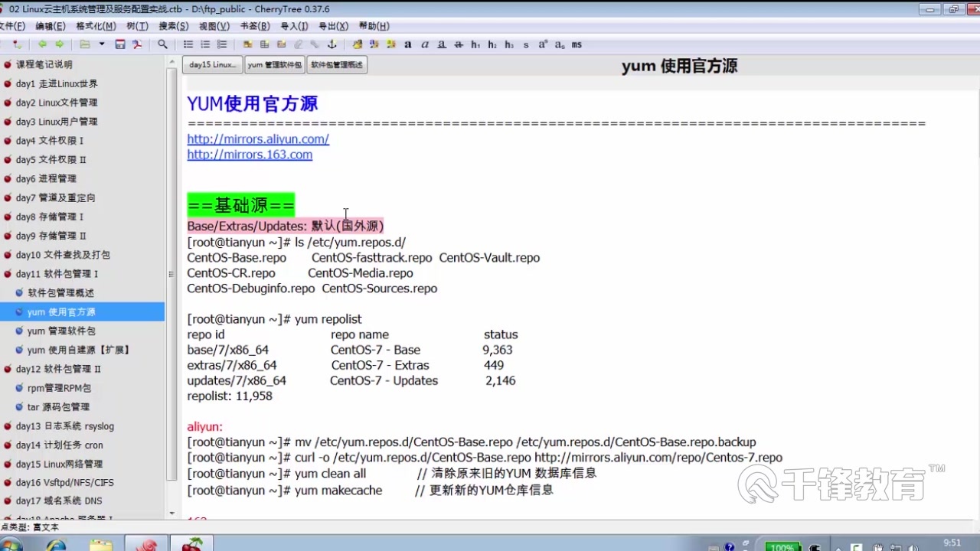Image resolution: width=980 pixels, height=551 pixels.
Task: Insert a codebox via toolbar icon
Action: coord(282,44)
